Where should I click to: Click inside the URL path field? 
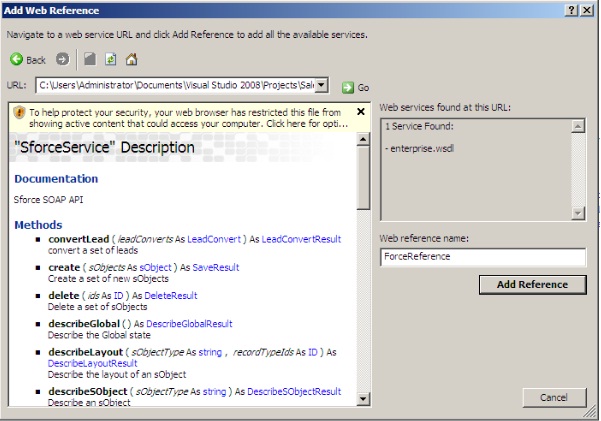point(176,85)
